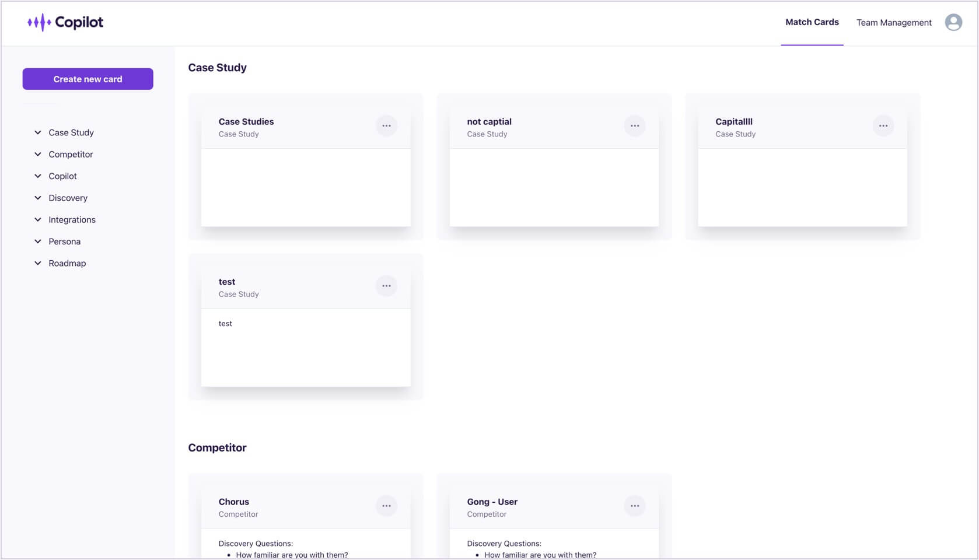Collapse the Case Study sidebar section
The image size is (979, 560).
38,132
